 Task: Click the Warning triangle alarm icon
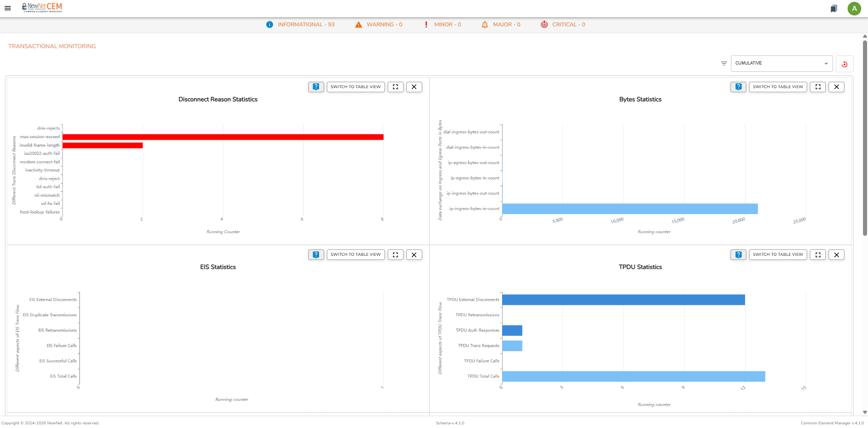tap(359, 25)
